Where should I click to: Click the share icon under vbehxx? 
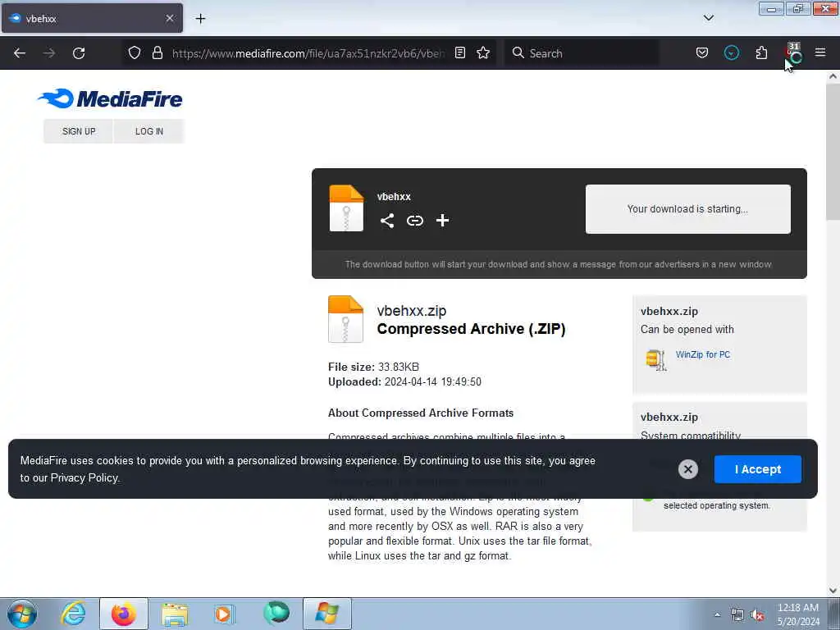[x=387, y=220]
